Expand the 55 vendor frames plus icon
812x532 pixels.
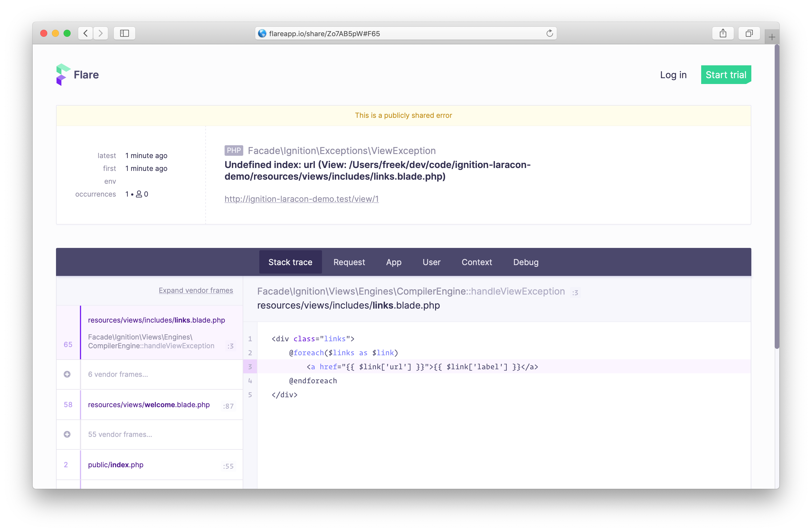pyautogui.click(x=67, y=434)
